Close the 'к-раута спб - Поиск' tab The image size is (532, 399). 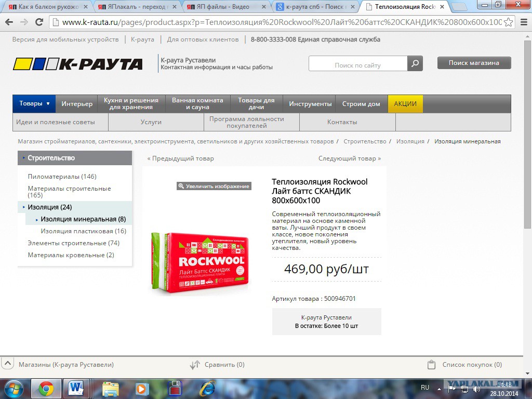pyautogui.click(x=353, y=7)
